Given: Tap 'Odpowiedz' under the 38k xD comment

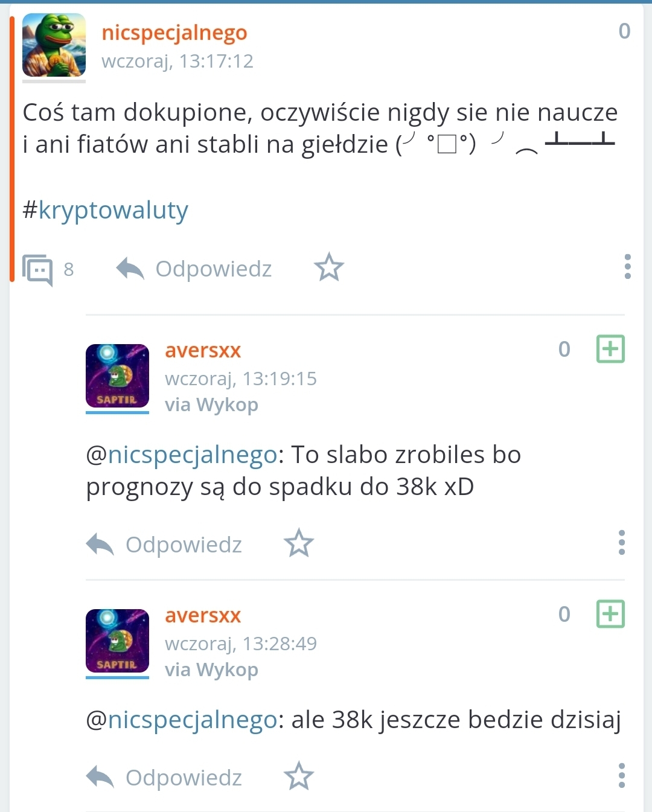Looking at the screenshot, I should [184, 545].
